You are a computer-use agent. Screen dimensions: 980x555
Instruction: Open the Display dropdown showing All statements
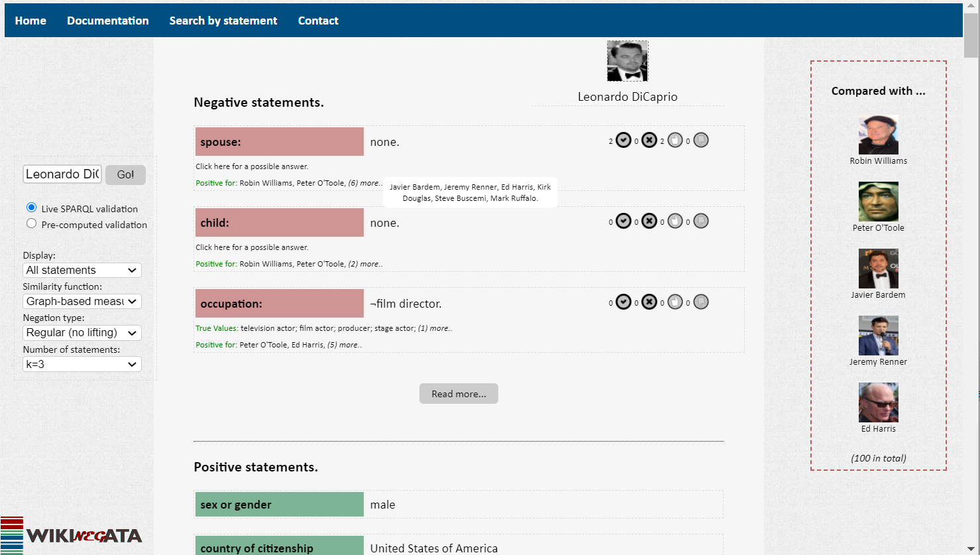pyautogui.click(x=82, y=270)
